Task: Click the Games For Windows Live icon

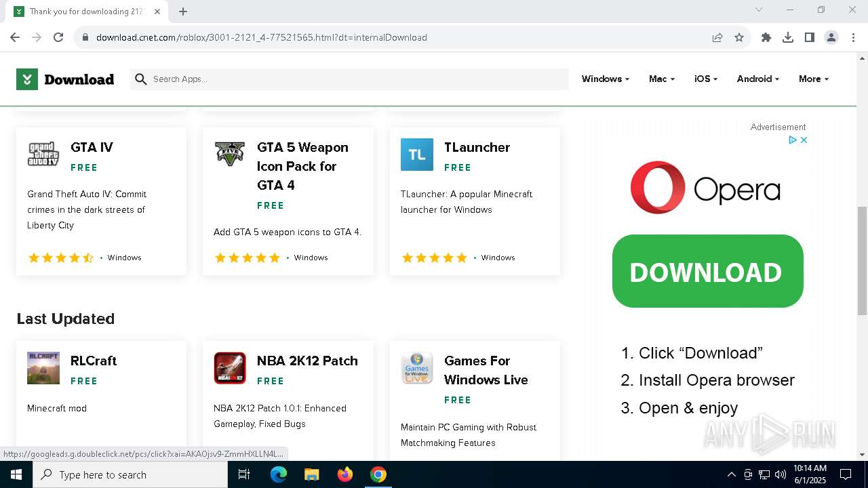Action: click(x=417, y=368)
